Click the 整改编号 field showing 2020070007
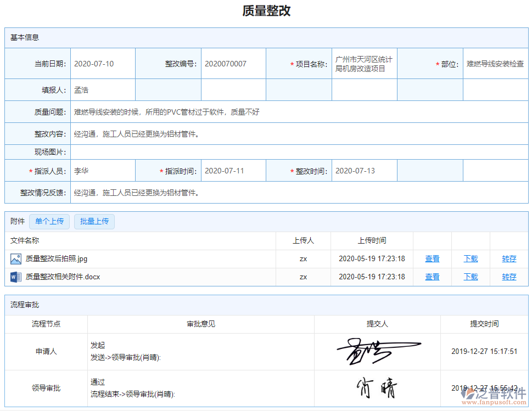532x411 pixels. (233, 63)
